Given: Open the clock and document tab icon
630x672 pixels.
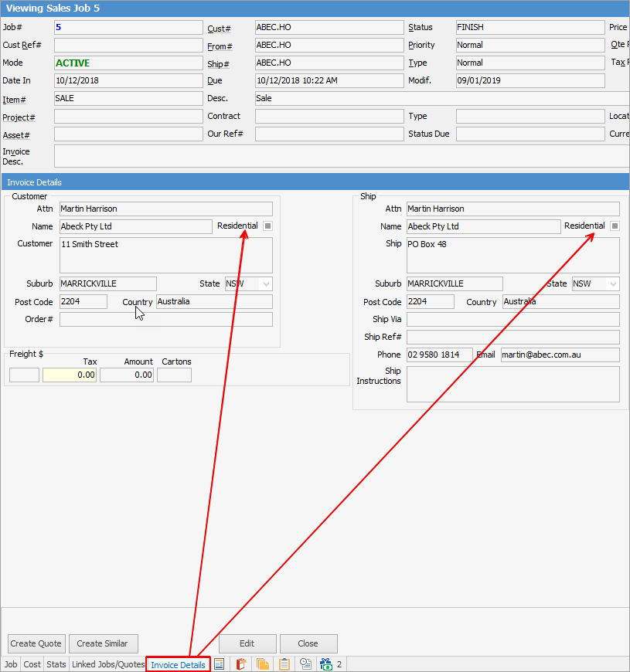Looking at the screenshot, I should point(305,664).
